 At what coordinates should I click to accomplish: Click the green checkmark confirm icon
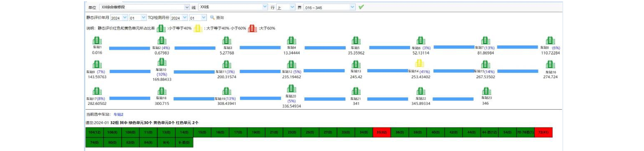[x=361, y=7]
